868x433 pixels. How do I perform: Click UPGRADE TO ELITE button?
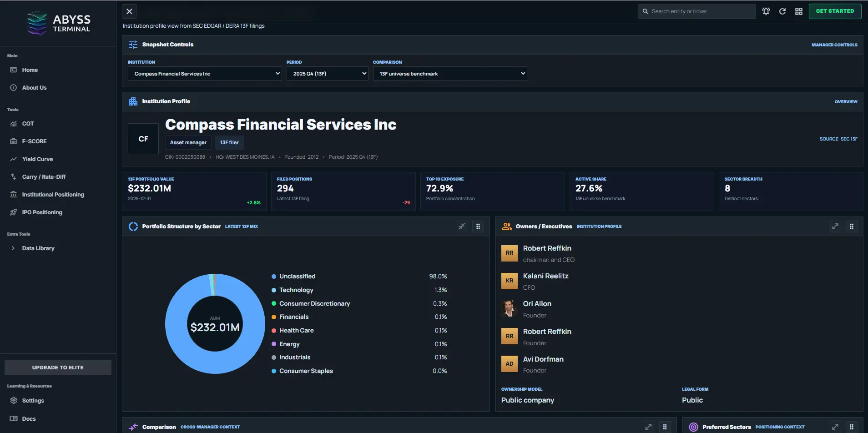[58, 368]
